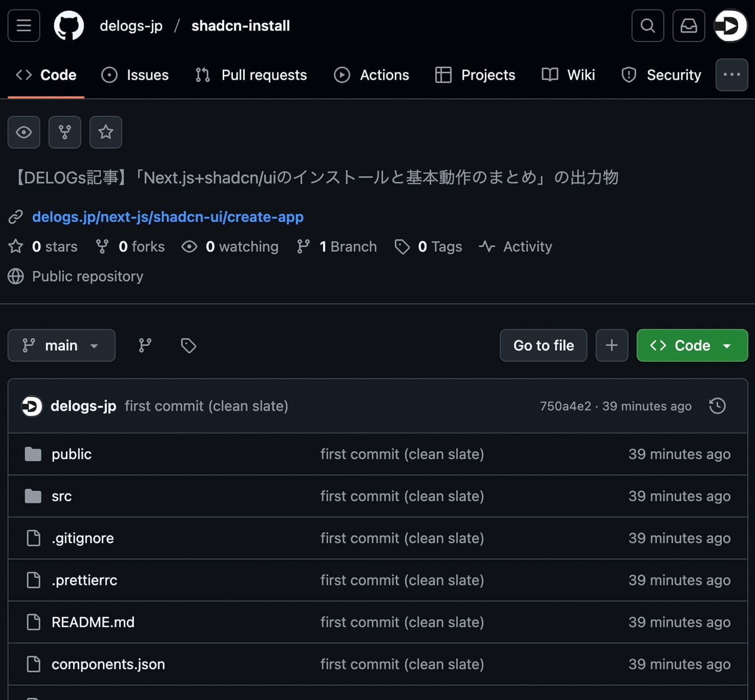Click the README.md file icon
The image size is (755, 700).
coord(33,622)
